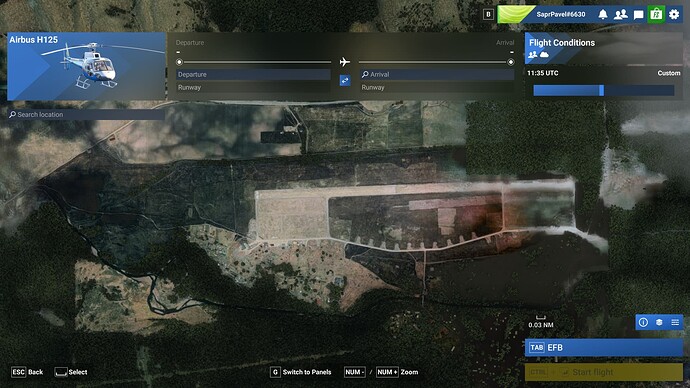Screen dimensions: 690x388
Task: Toggle weather cloud icon in Flight Conditions
Action: [544, 55]
